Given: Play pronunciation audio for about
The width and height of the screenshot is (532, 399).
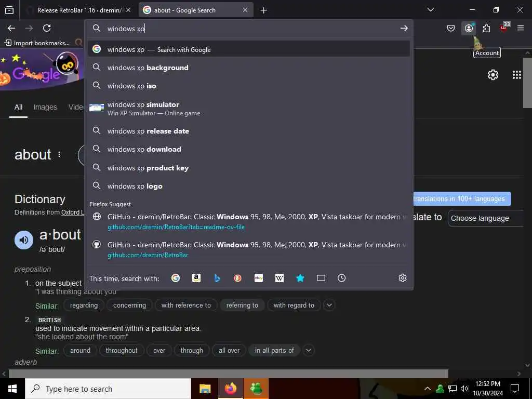Looking at the screenshot, I should tap(24, 240).
